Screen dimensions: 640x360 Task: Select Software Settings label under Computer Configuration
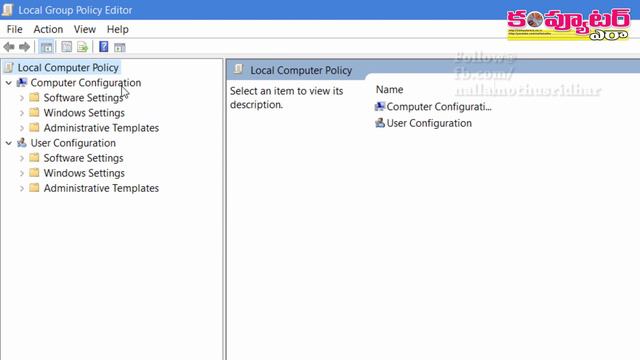point(83,98)
